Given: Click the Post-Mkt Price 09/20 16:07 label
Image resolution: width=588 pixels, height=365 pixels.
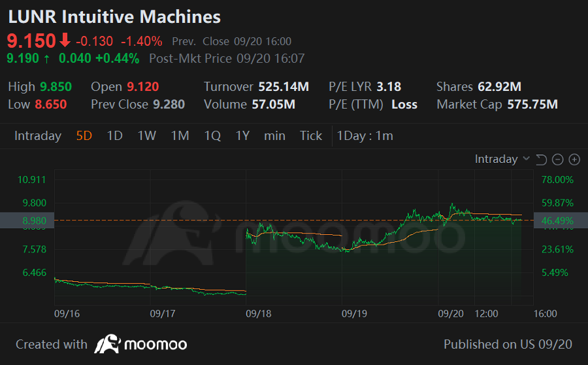Looking at the screenshot, I should pyautogui.click(x=227, y=59).
